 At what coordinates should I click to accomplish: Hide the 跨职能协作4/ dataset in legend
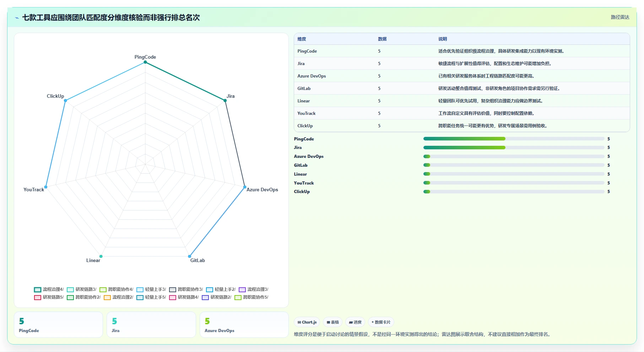tap(117, 289)
